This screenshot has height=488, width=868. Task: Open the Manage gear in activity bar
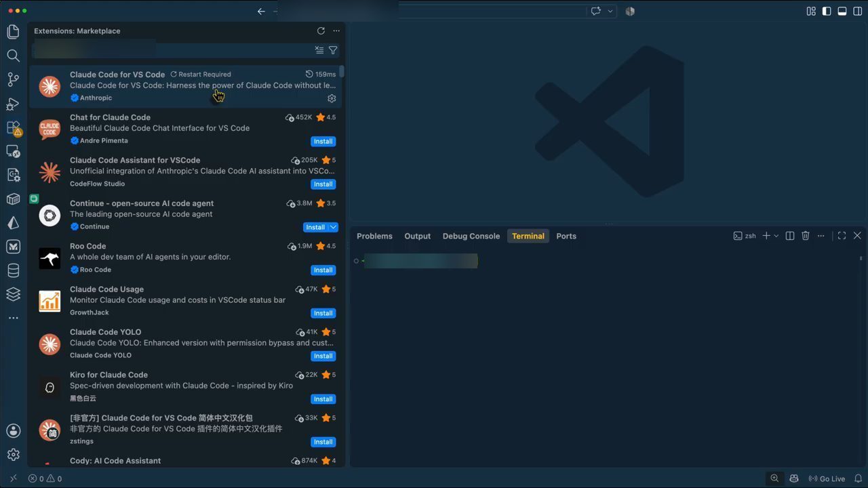(13, 455)
